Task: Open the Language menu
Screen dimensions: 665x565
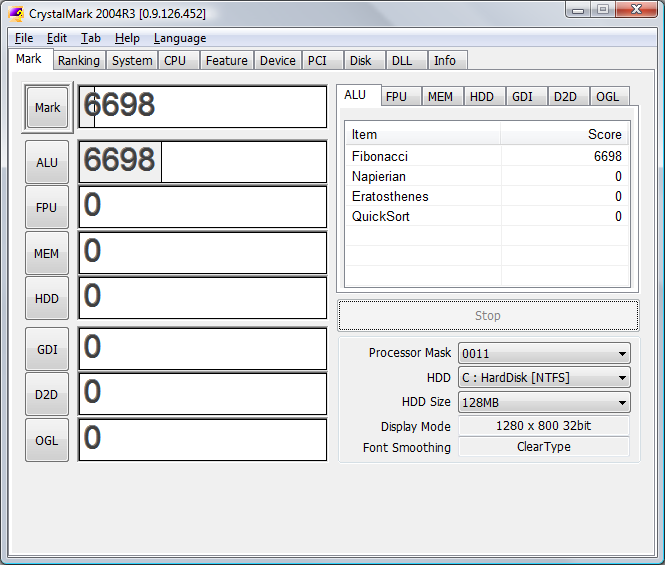Action: click(180, 38)
